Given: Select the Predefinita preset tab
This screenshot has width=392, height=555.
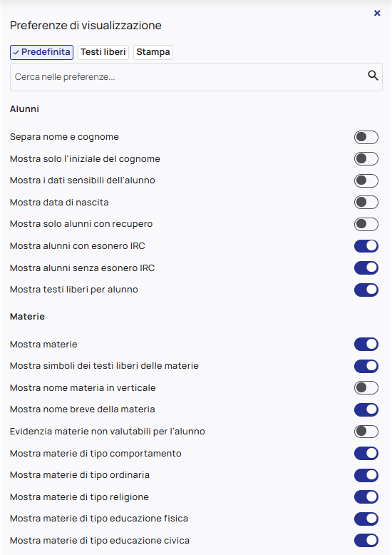Looking at the screenshot, I should pyautogui.click(x=42, y=52).
